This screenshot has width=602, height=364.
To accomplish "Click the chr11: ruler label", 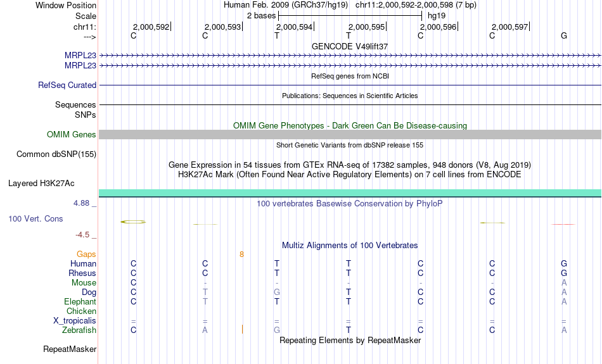I will coord(85,27).
